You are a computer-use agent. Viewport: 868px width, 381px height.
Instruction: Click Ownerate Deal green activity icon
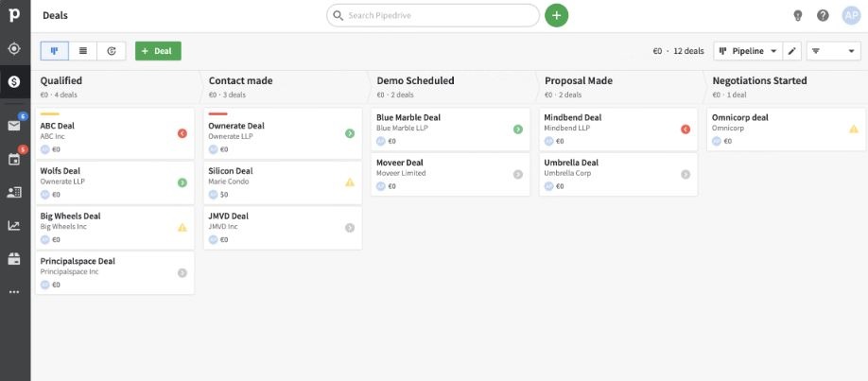[x=350, y=133]
